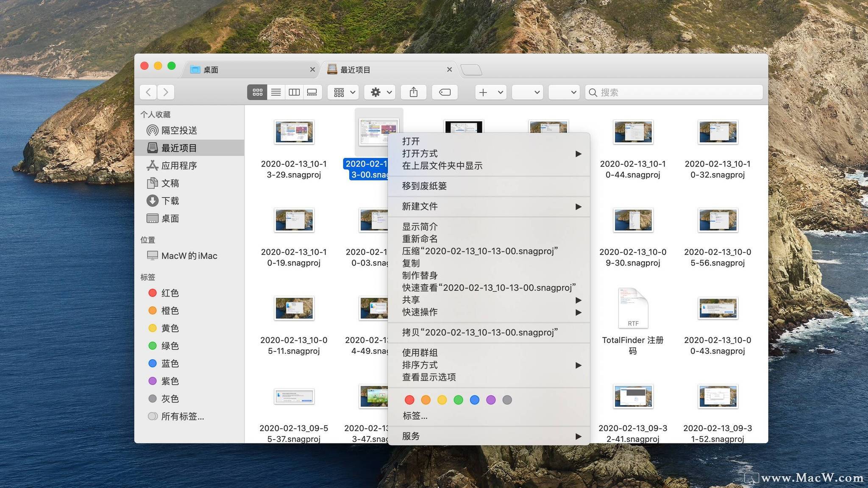The width and height of the screenshot is (868, 488).
Task: Expand 快速操作 submenu
Action: pos(489,312)
